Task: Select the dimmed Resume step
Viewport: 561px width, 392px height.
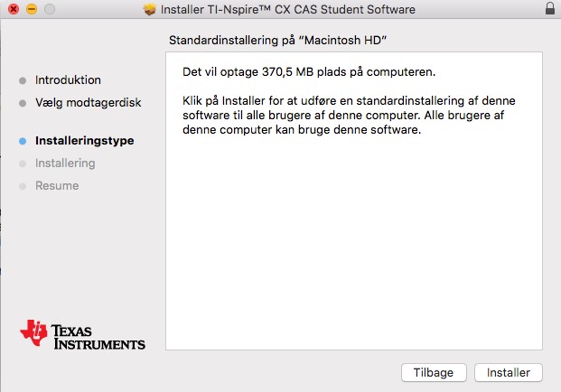Action: click(x=57, y=186)
